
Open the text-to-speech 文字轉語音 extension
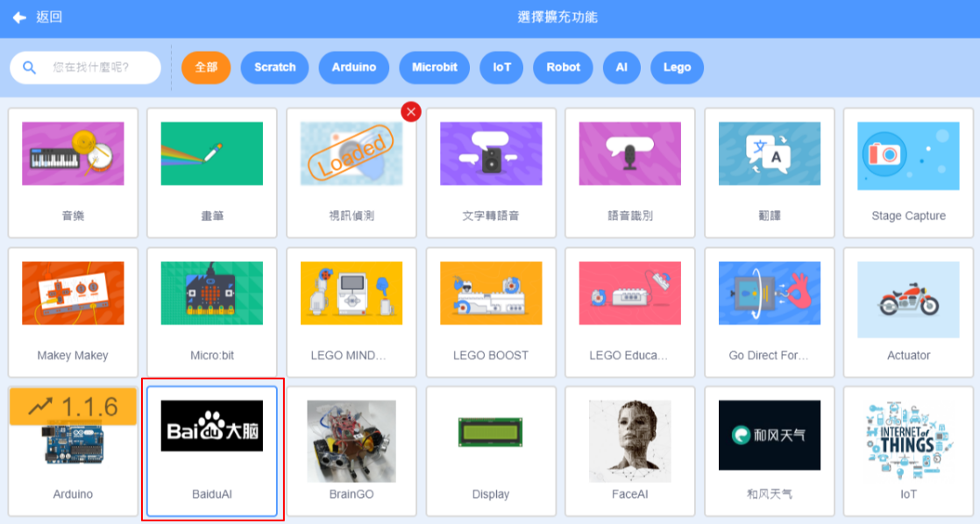(x=491, y=173)
